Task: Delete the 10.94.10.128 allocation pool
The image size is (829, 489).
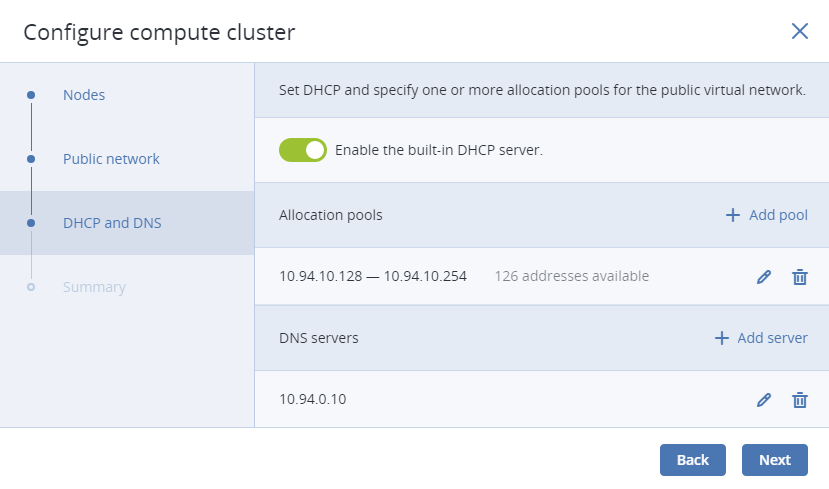Action: [799, 276]
